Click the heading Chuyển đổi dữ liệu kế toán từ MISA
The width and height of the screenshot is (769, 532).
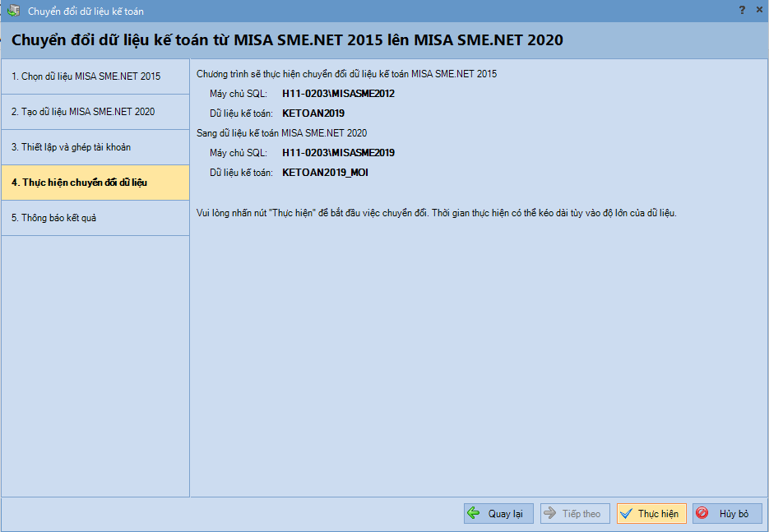(287, 40)
